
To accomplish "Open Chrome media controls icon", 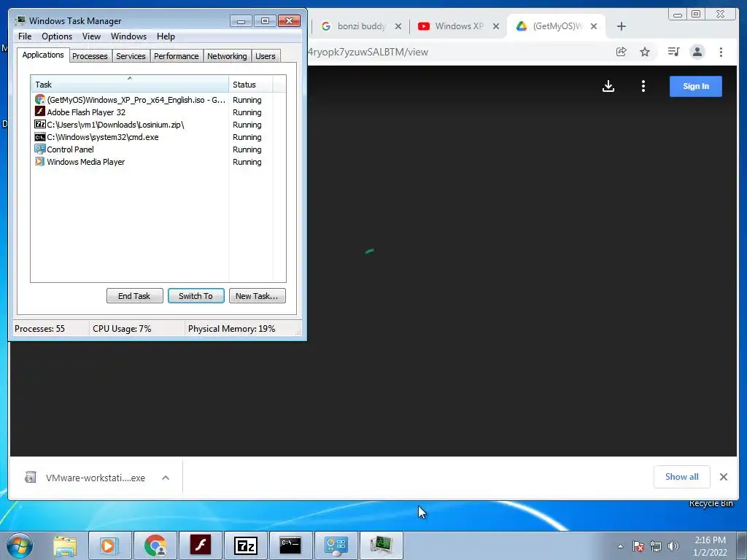I will coord(673,52).
